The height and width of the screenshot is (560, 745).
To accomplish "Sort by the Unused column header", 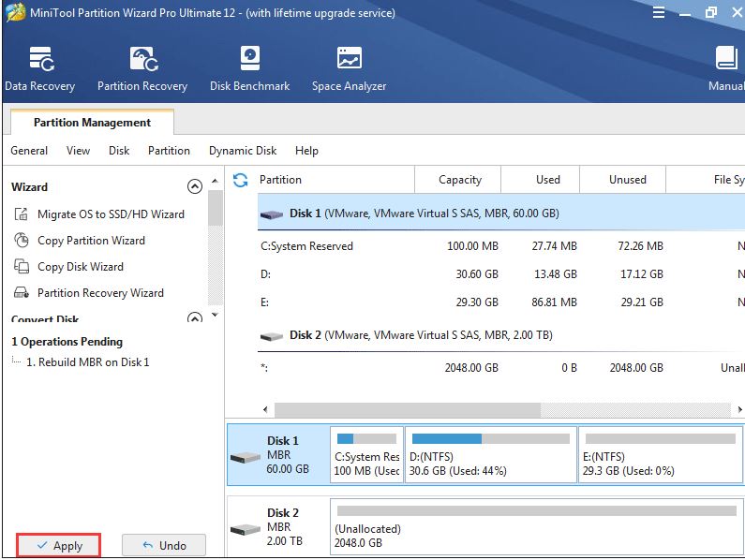I will (623, 180).
